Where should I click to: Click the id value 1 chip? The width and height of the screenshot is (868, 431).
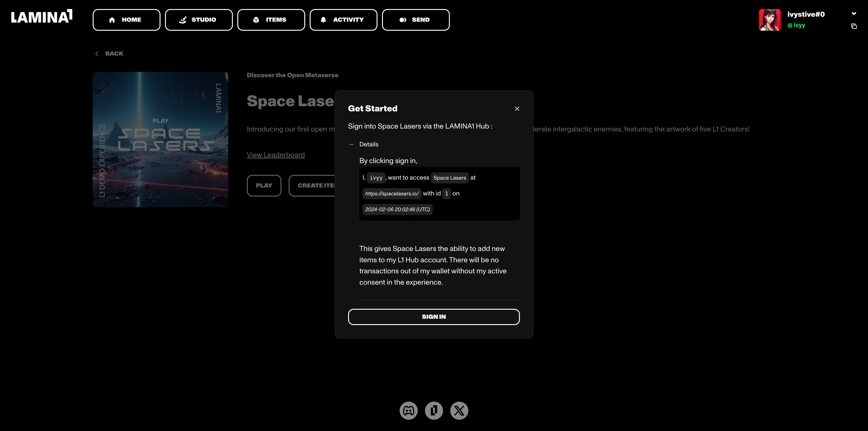click(446, 194)
